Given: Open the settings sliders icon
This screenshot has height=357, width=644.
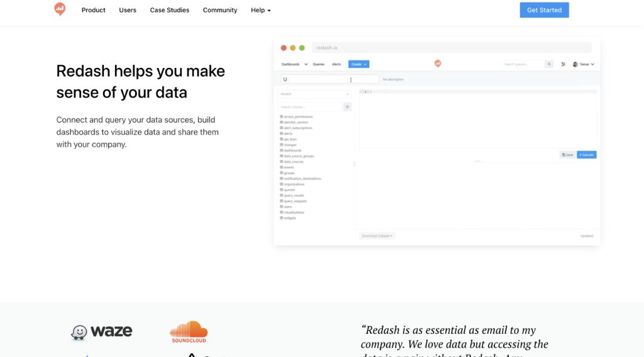Looking at the screenshot, I should click(563, 64).
